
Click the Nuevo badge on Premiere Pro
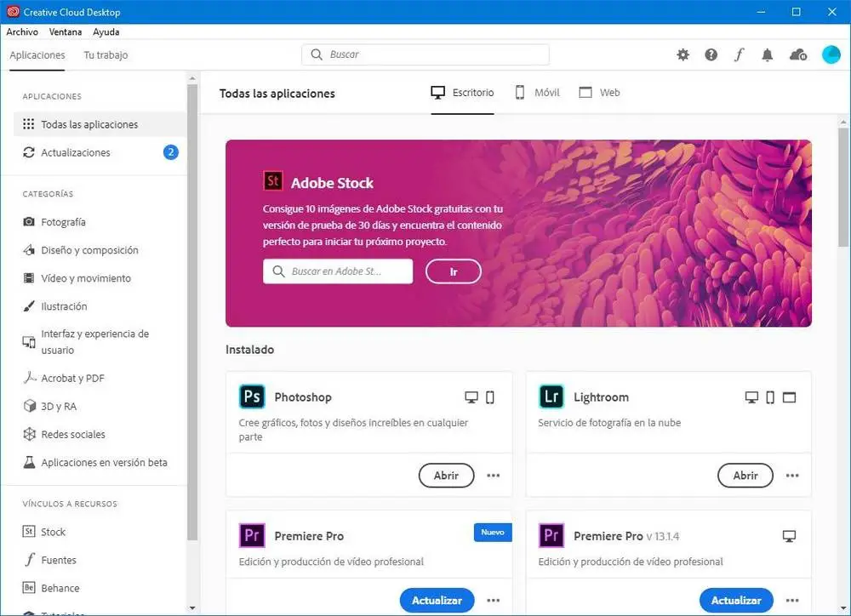(493, 533)
